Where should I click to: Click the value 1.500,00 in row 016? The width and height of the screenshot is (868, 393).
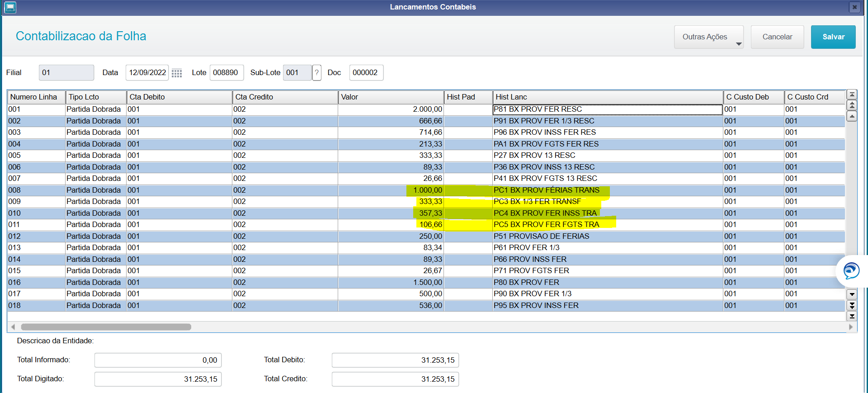(x=427, y=283)
